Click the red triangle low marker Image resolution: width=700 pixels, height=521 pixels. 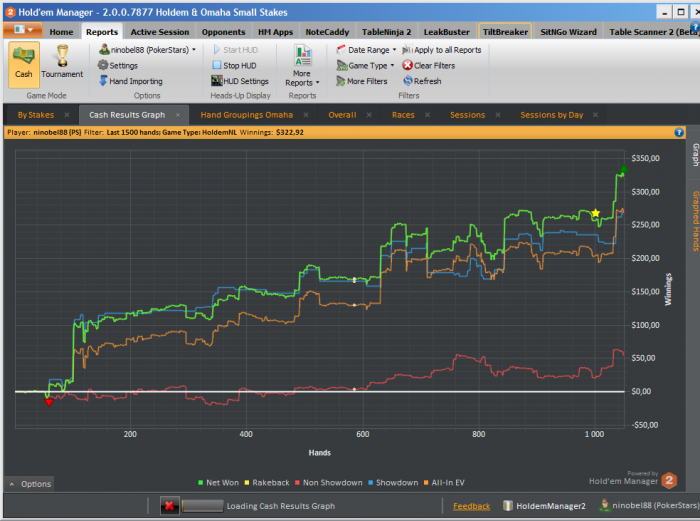[x=49, y=402]
